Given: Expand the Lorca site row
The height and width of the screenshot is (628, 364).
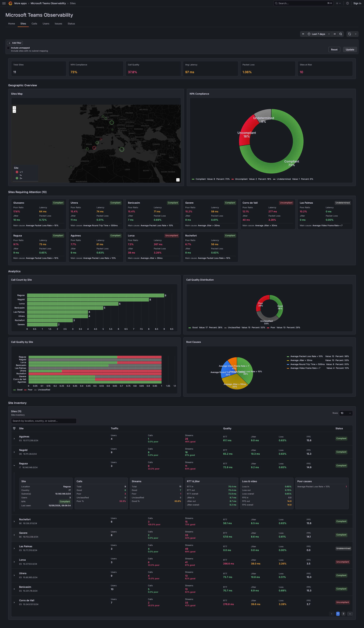Looking at the screenshot, I should [x=14, y=562].
